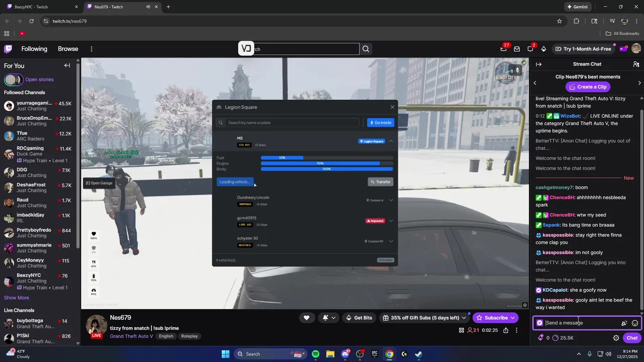This screenshot has height=362, width=644.
Task: Open chat settings gear icon
Action: click(616, 338)
